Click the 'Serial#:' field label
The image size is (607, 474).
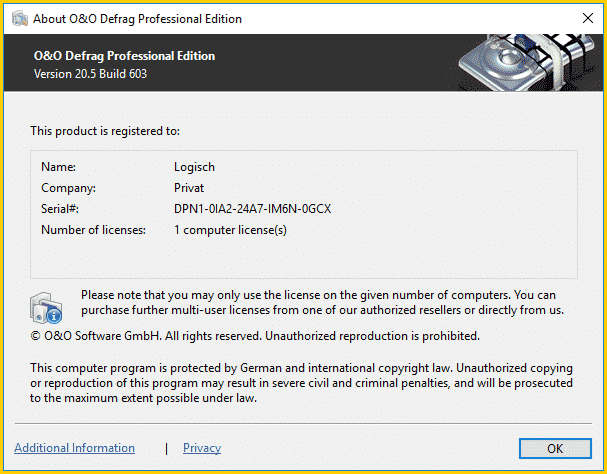(60, 209)
